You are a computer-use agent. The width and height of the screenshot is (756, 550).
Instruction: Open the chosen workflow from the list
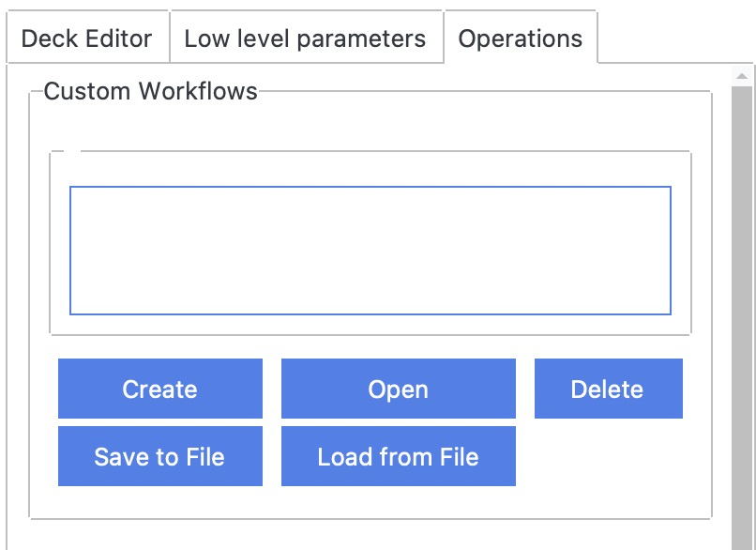pyautogui.click(x=398, y=389)
